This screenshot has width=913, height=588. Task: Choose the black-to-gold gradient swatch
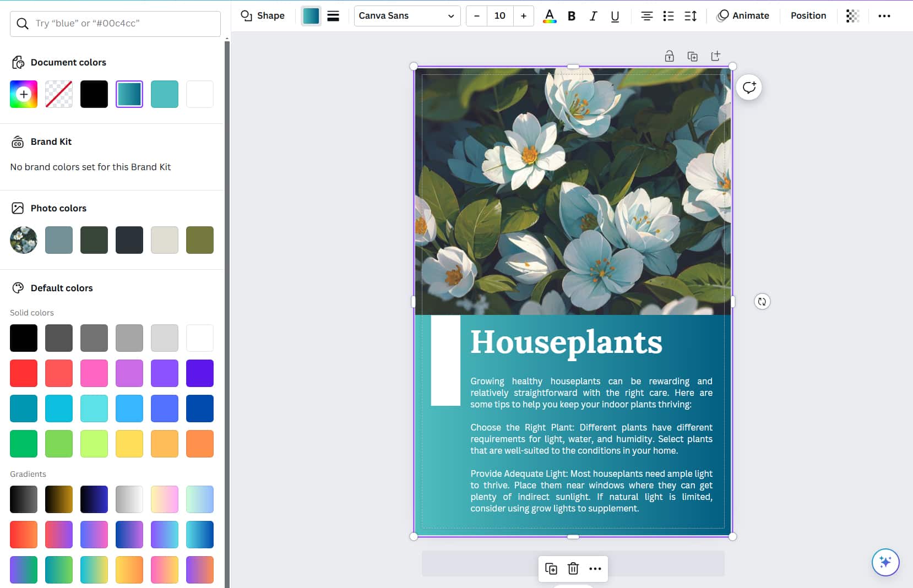pos(59,499)
